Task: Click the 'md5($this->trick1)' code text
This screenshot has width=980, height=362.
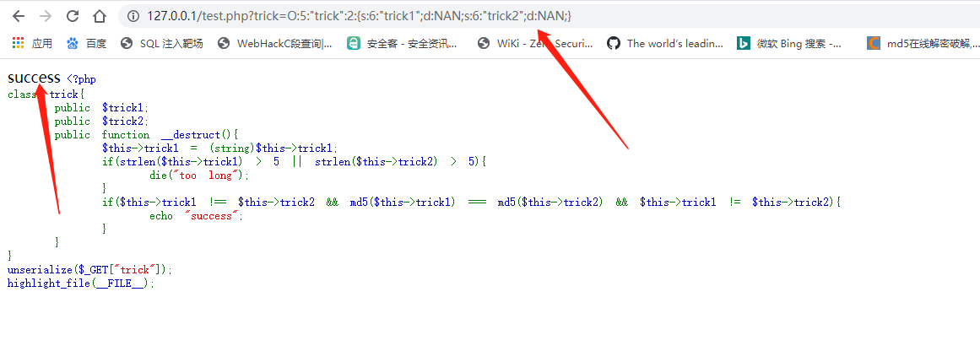Action: [403, 203]
